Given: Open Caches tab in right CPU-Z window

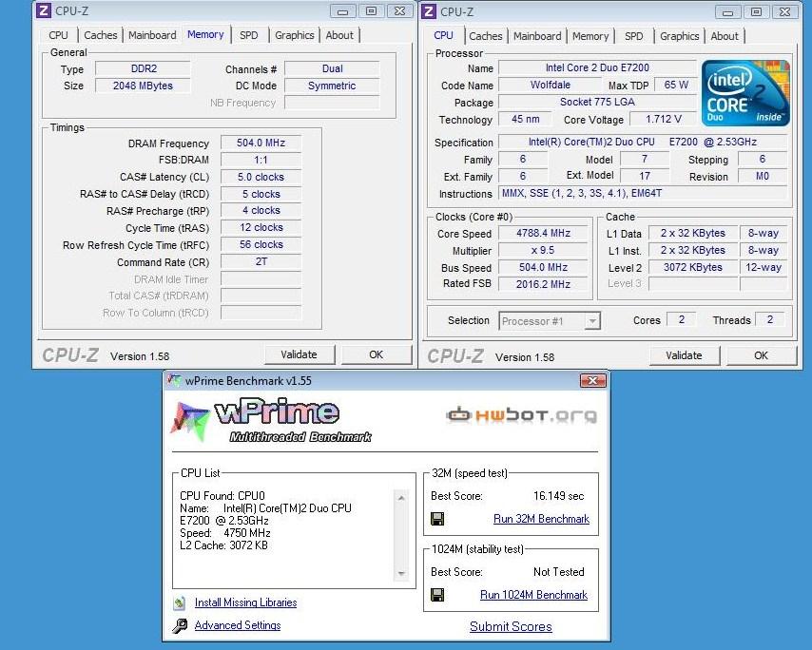Looking at the screenshot, I should [486, 36].
